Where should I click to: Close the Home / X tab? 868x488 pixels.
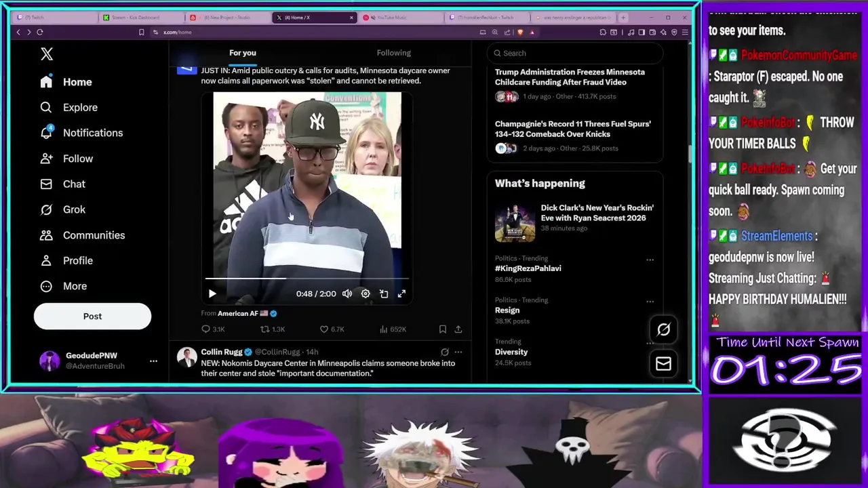(x=351, y=18)
